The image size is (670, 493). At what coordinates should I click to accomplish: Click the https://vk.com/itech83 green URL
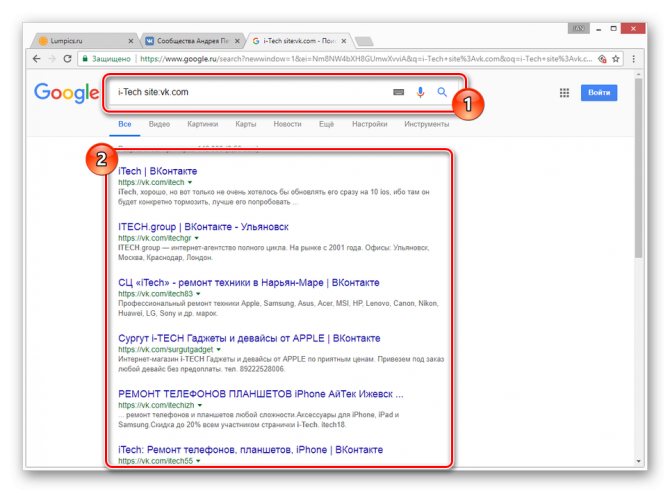click(156, 294)
